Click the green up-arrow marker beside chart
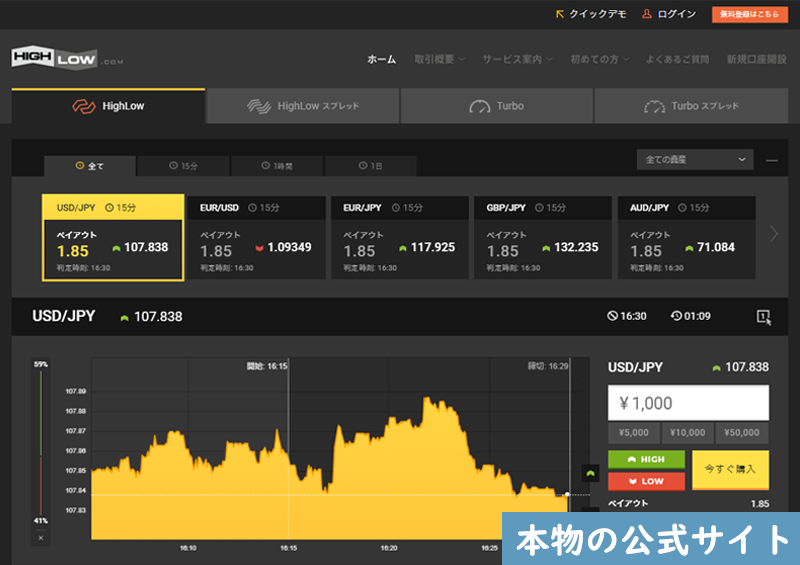800x565 pixels. 590,473
